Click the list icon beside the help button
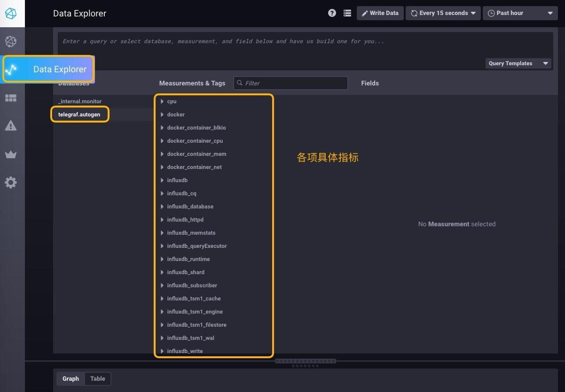The image size is (565, 392). 347,13
